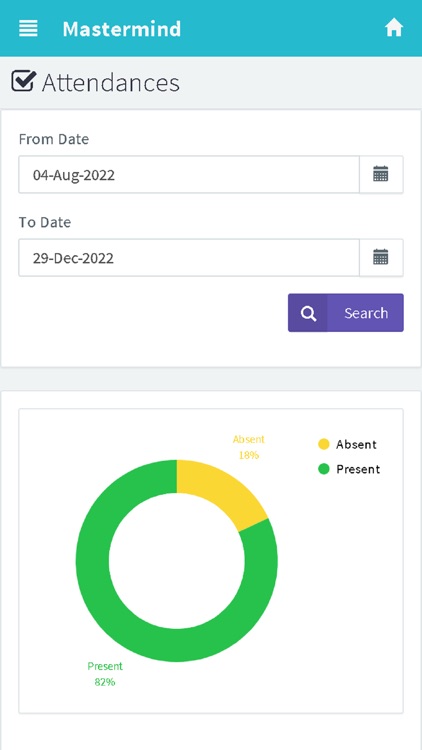This screenshot has width=422, height=750.
Task: Go to home via house icon
Action: (394, 28)
